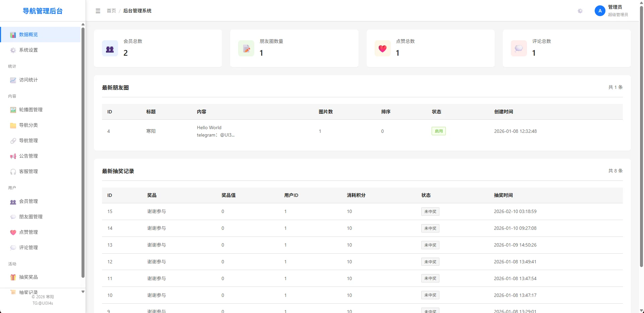The height and width of the screenshot is (313, 644).
Task: Click the 未中奖 tag on record 15
Action: click(x=430, y=212)
